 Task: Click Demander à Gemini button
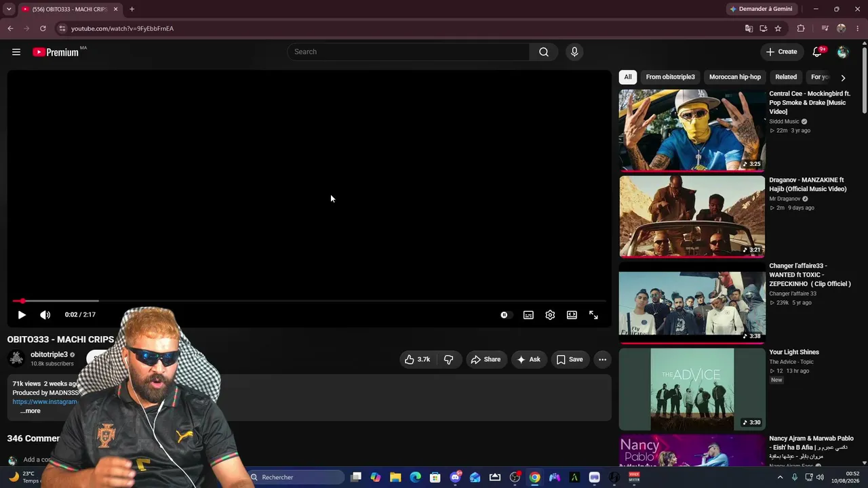pos(761,9)
